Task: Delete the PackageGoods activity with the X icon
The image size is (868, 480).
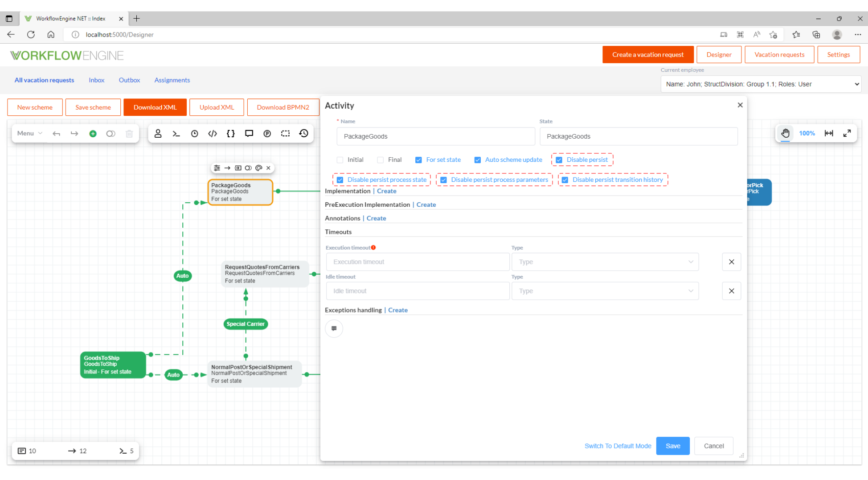Action: coord(268,168)
